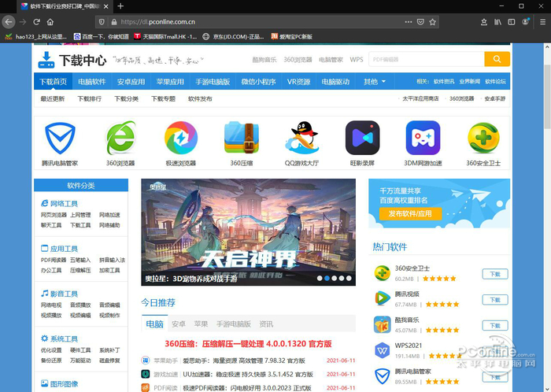Screen dimensions: 551x392
Task: Expand the 其他 navigation dropdown
Action: coord(375,82)
